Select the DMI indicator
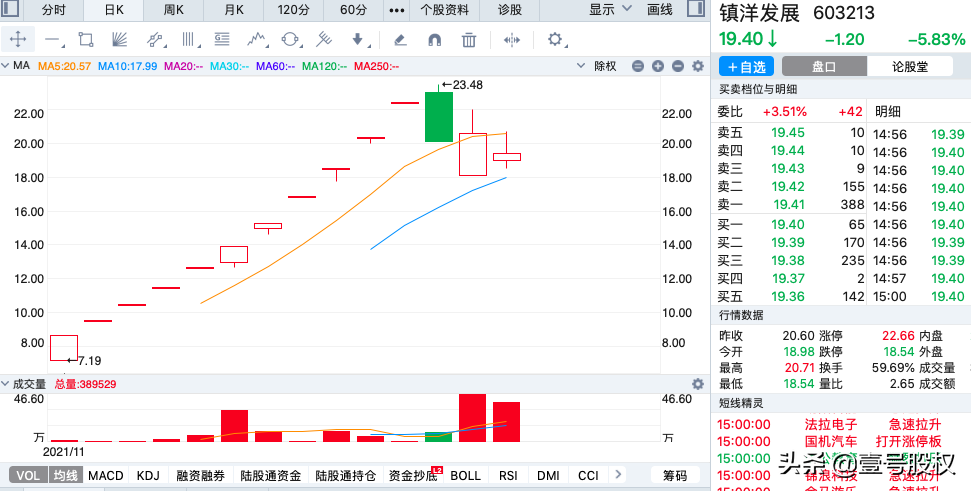This screenshot has height=491, width=971. 548,476
